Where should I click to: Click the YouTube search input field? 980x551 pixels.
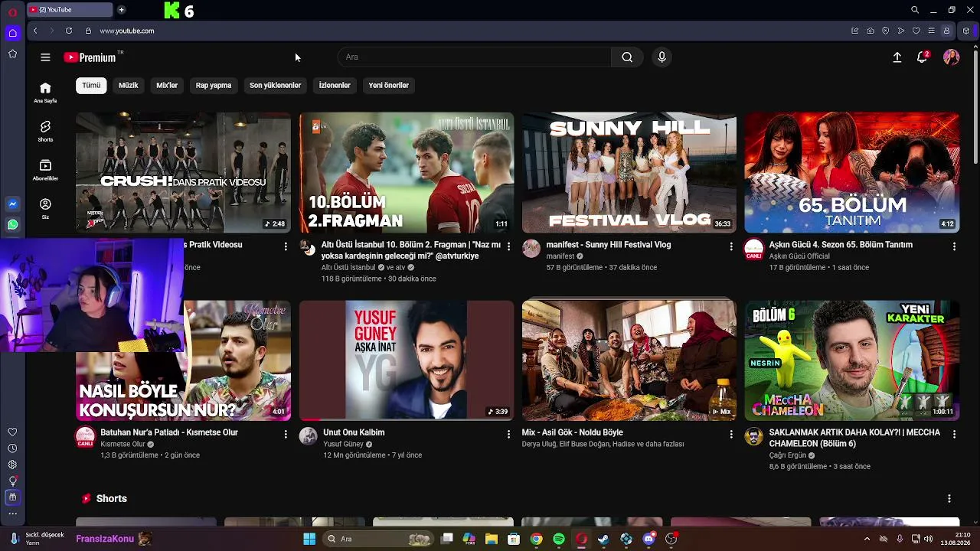475,57
